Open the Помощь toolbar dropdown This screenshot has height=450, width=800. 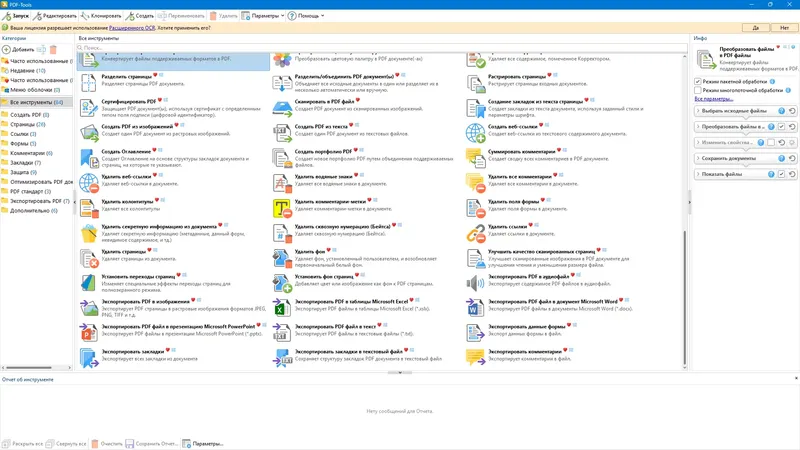tap(306, 16)
